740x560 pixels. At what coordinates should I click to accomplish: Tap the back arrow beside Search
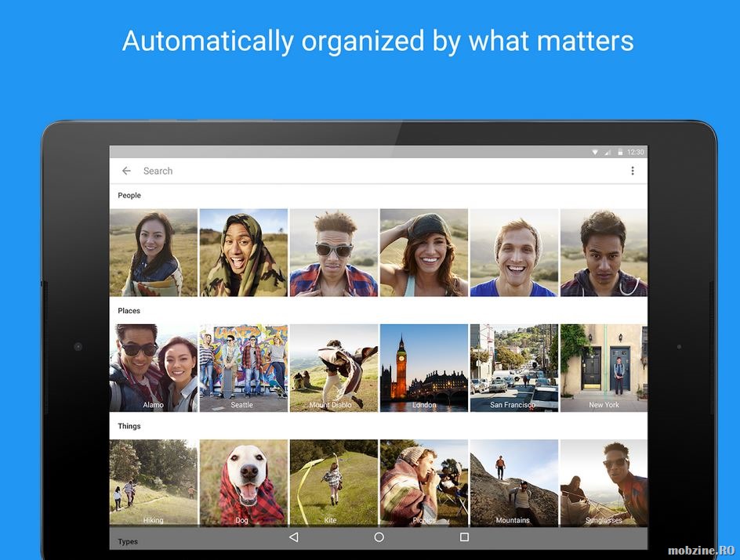[x=126, y=171]
